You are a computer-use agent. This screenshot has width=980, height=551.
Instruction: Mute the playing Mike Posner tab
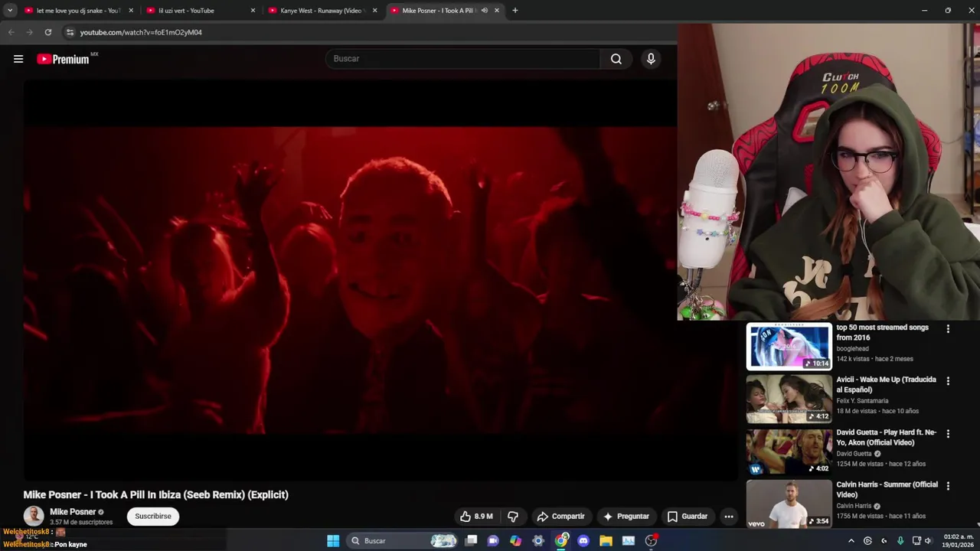(485, 11)
